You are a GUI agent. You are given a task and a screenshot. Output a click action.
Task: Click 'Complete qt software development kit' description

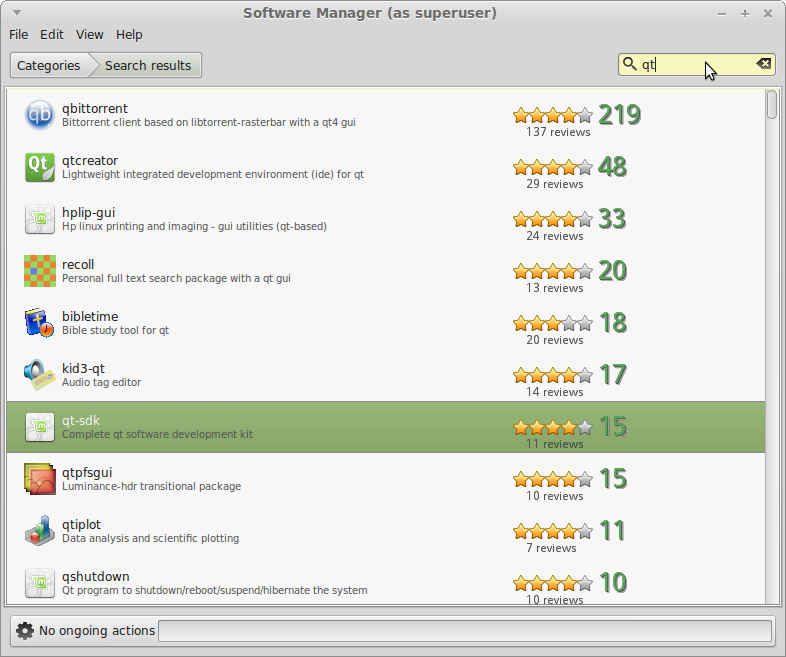[157, 434]
